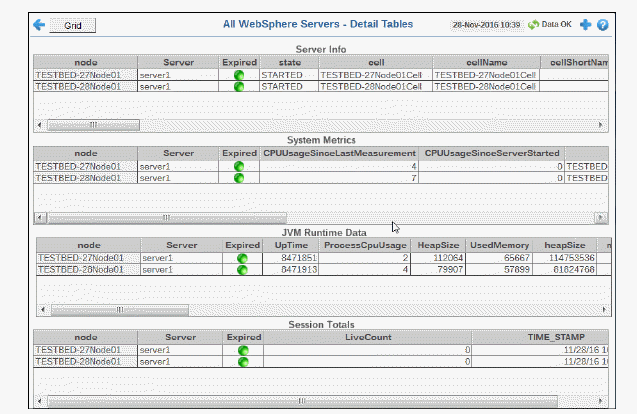Click JVM Runtime Data left scroll arrow

click(x=43, y=310)
